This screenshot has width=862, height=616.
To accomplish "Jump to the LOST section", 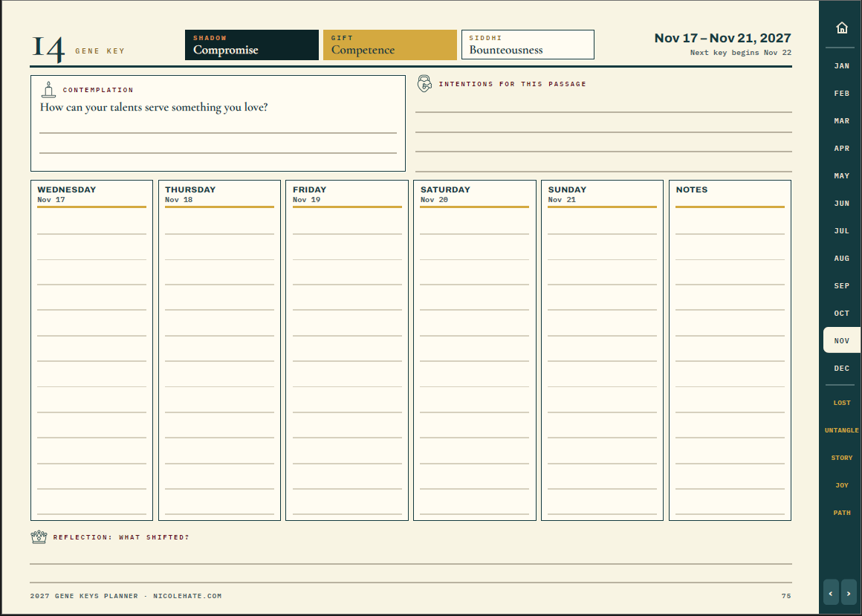I will coord(842,403).
